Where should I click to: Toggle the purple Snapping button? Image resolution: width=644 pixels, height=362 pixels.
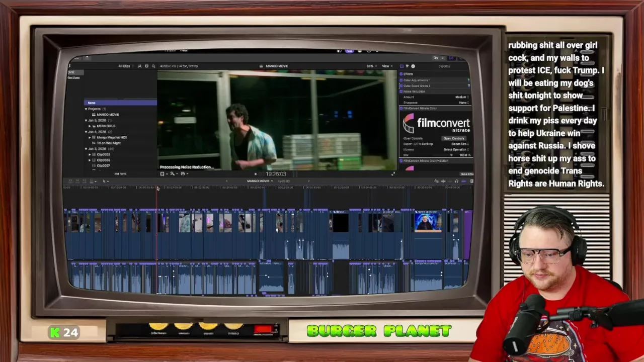(464, 181)
